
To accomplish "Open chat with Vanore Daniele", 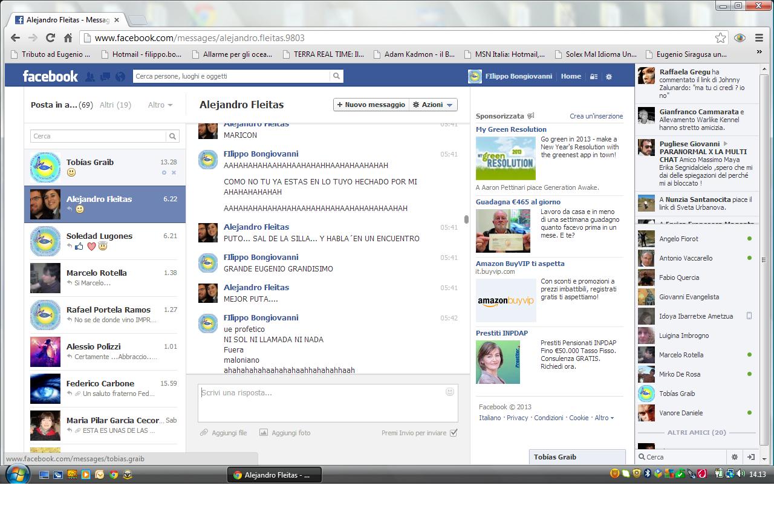I will (697, 413).
